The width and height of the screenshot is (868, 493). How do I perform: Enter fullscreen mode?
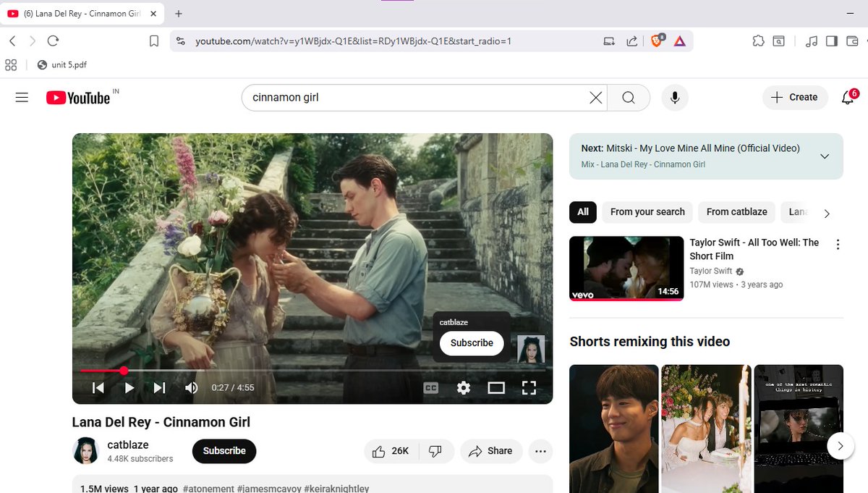click(x=529, y=387)
